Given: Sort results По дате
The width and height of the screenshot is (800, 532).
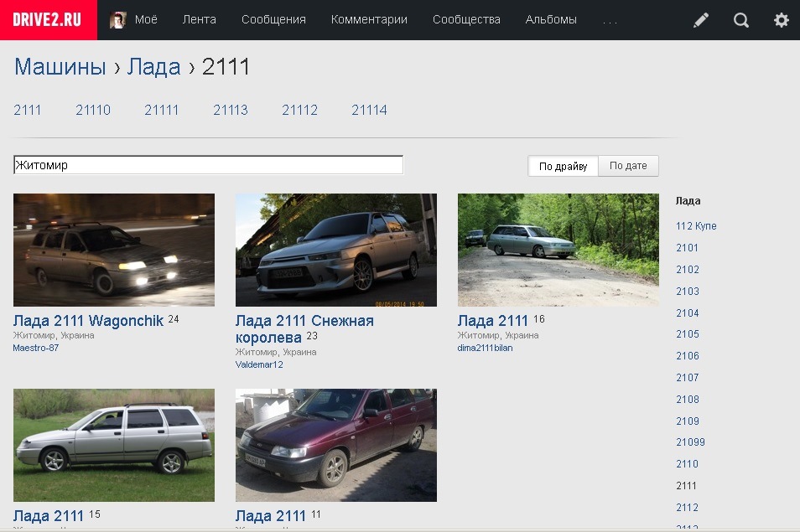Looking at the screenshot, I should (x=628, y=166).
